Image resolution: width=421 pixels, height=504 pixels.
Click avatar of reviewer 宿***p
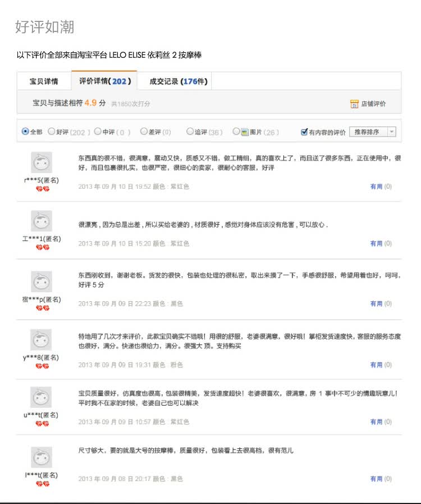click(41, 281)
